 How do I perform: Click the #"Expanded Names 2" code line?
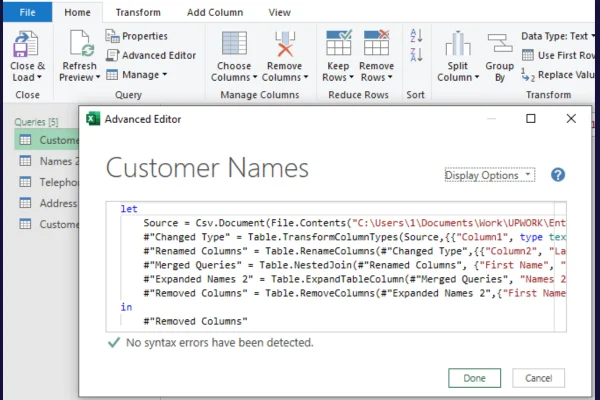tap(354, 279)
